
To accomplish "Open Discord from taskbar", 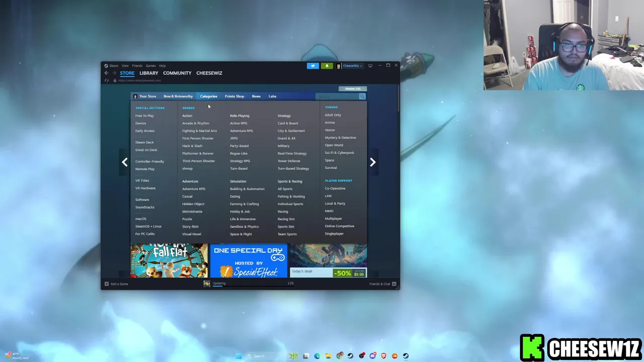I will coord(373,356).
